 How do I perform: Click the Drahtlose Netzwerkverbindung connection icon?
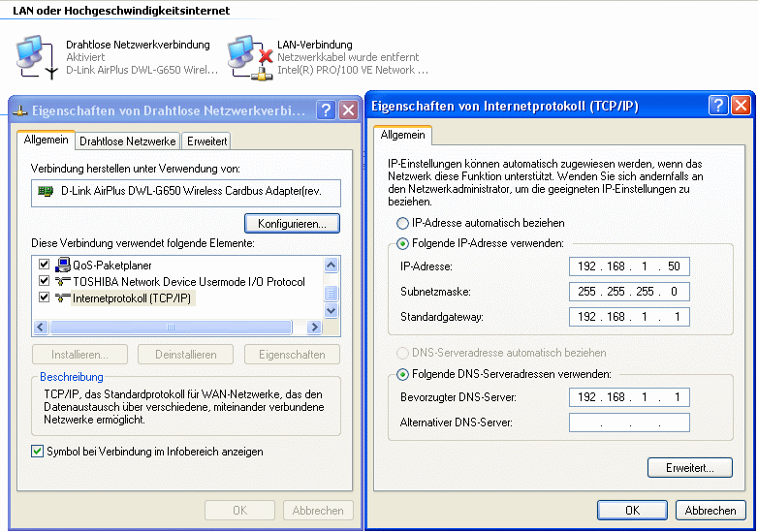(34, 57)
